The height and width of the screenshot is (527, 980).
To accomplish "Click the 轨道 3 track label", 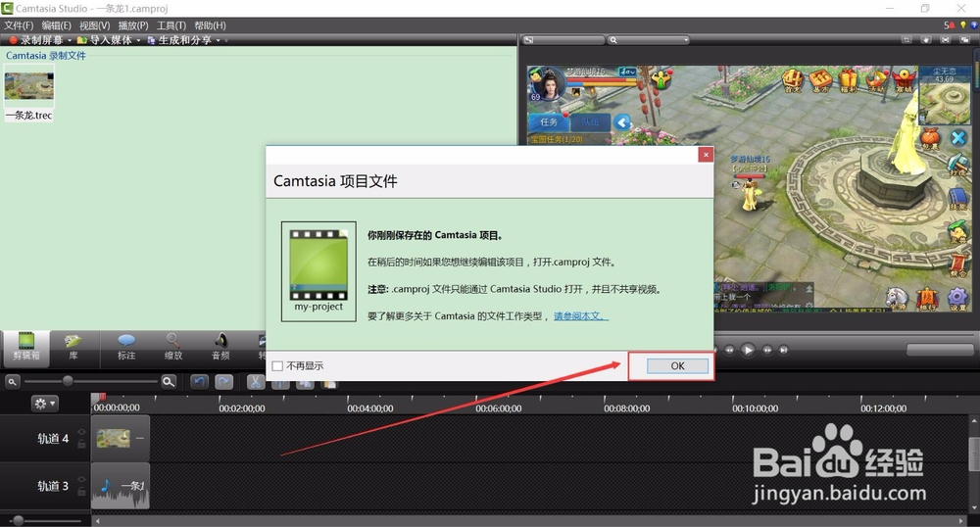I will [x=53, y=486].
